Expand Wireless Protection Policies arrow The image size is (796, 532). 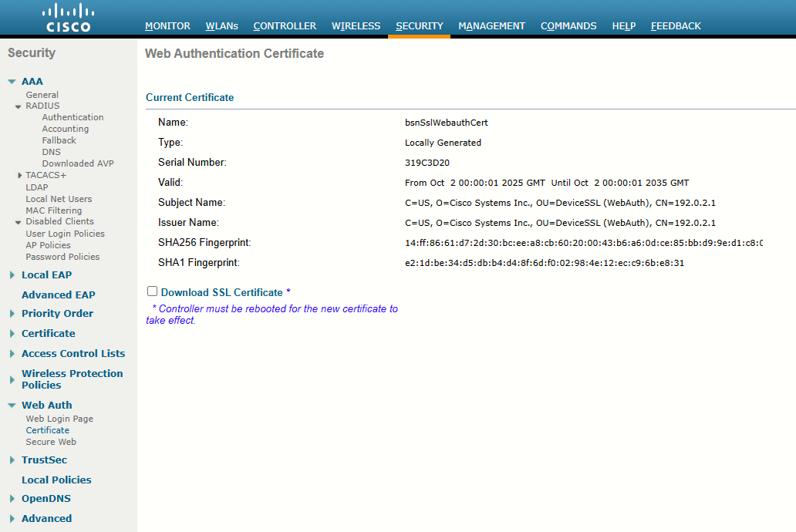(x=12, y=379)
